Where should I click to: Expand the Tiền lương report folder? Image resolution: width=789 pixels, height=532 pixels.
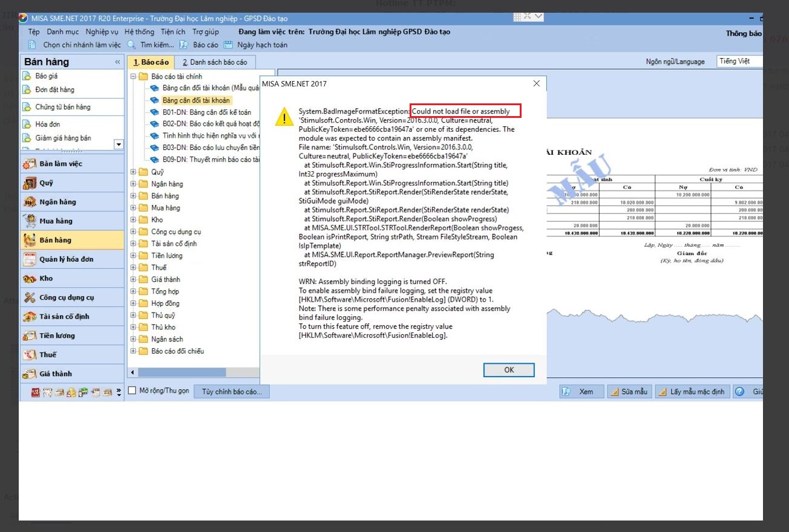click(134, 256)
